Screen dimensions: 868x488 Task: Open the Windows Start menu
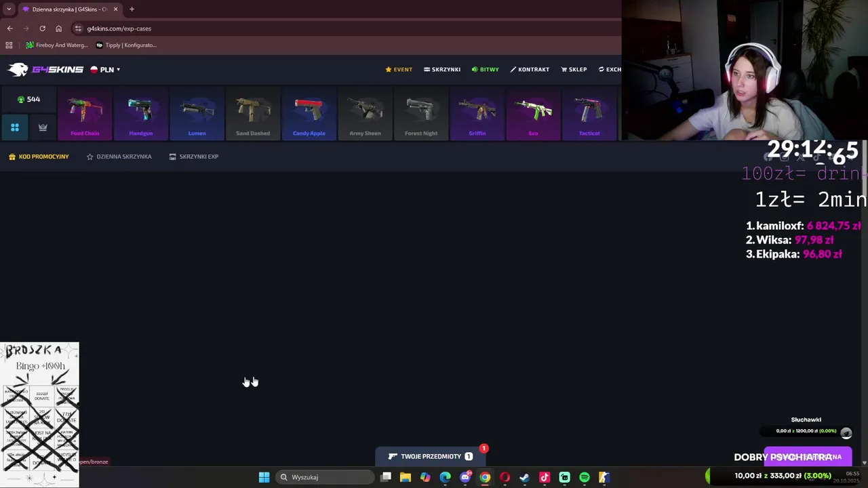click(x=264, y=477)
